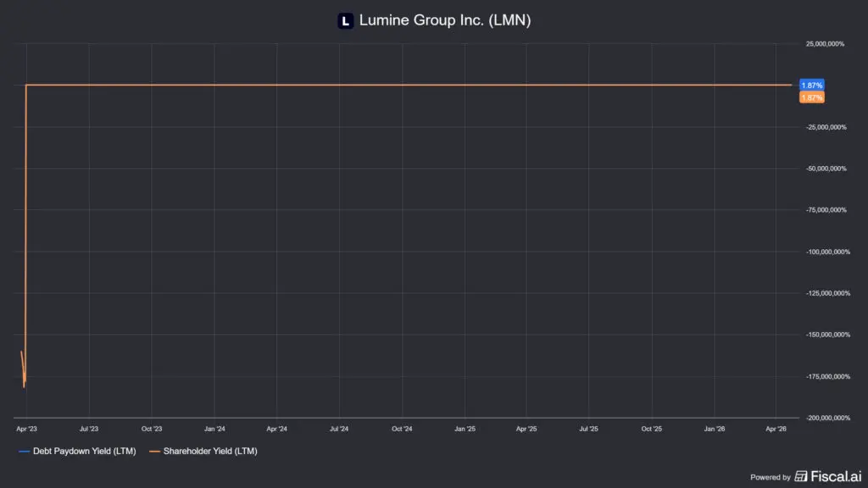Click the Apr '25 axis label

coord(526,429)
